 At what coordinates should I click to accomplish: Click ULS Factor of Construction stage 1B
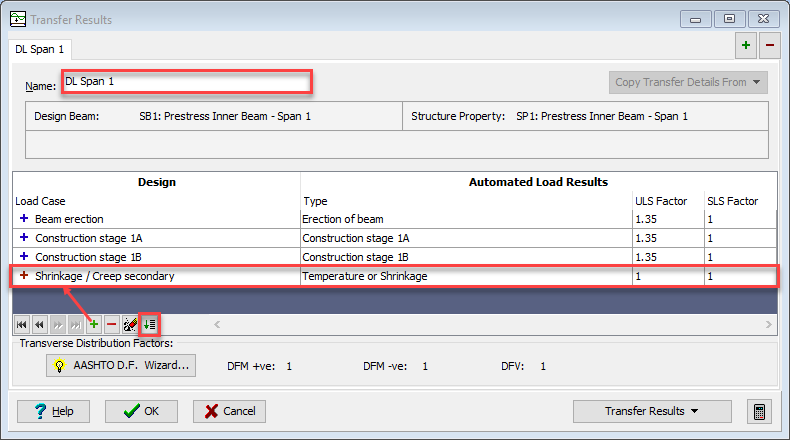(x=668, y=257)
